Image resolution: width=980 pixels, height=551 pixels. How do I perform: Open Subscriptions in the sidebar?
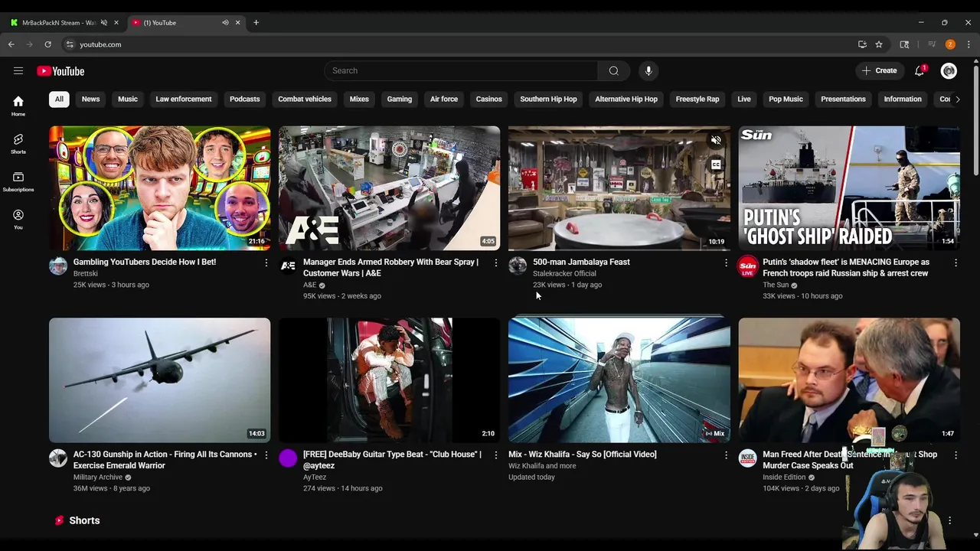point(18,181)
